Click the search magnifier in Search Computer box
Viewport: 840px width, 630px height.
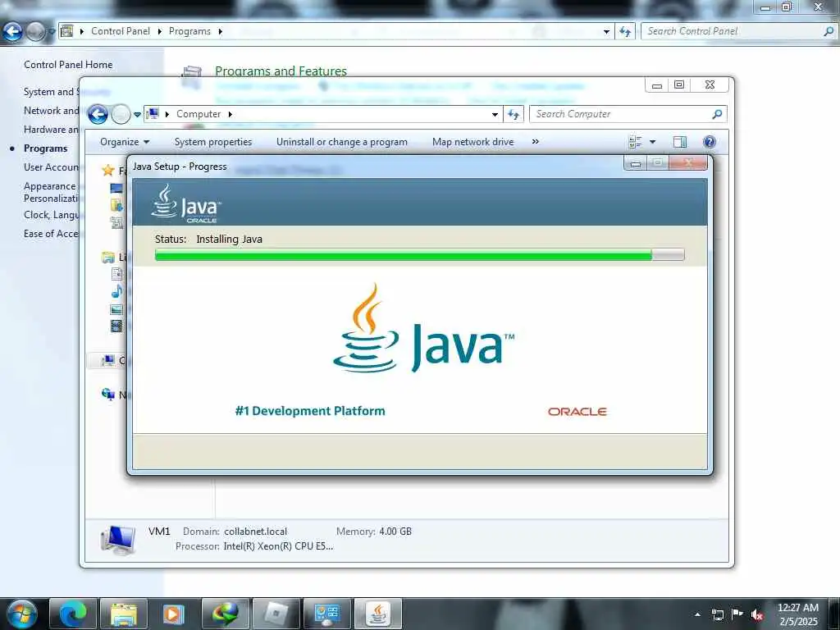tap(717, 114)
